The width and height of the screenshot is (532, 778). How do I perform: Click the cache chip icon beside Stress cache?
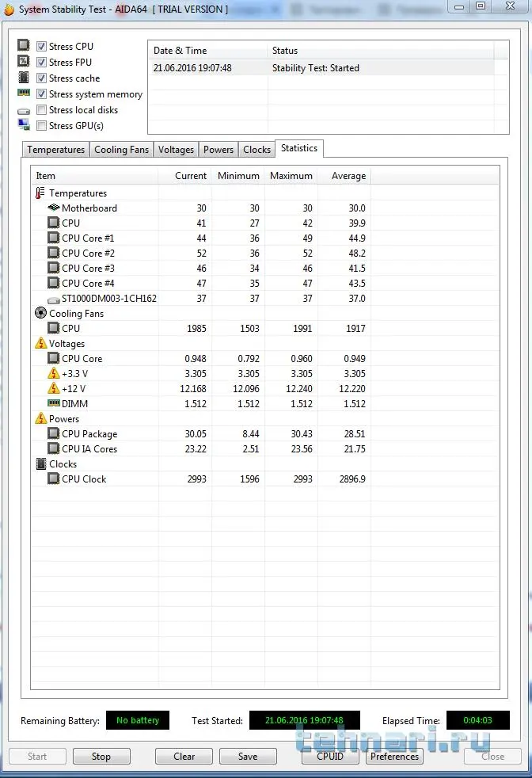(x=23, y=78)
